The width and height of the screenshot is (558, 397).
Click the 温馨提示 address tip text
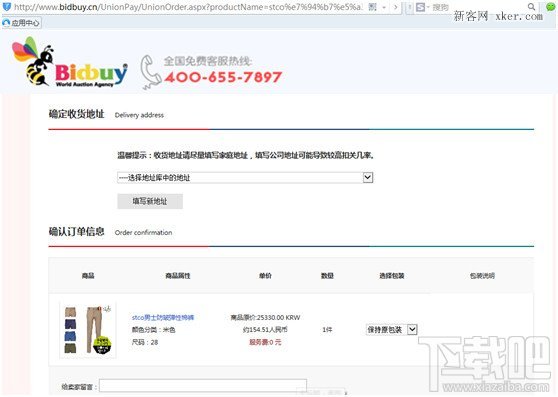(x=246, y=155)
